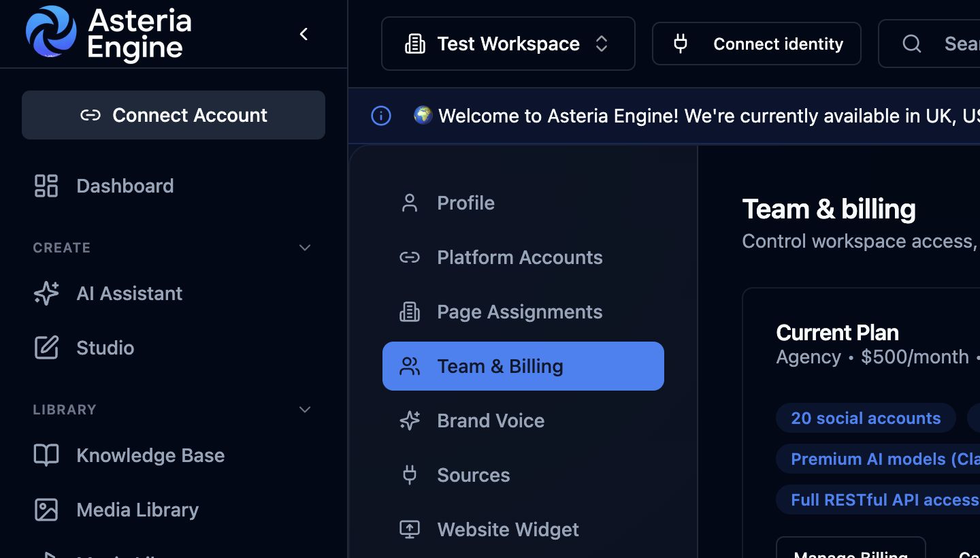
Task: Click the plug icon in Connect identity
Action: pyautogui.click(x=680, y=44)
